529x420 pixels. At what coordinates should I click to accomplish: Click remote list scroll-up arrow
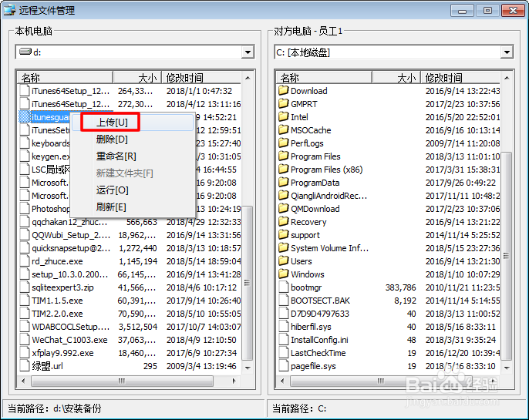click(x=507, y=78)
